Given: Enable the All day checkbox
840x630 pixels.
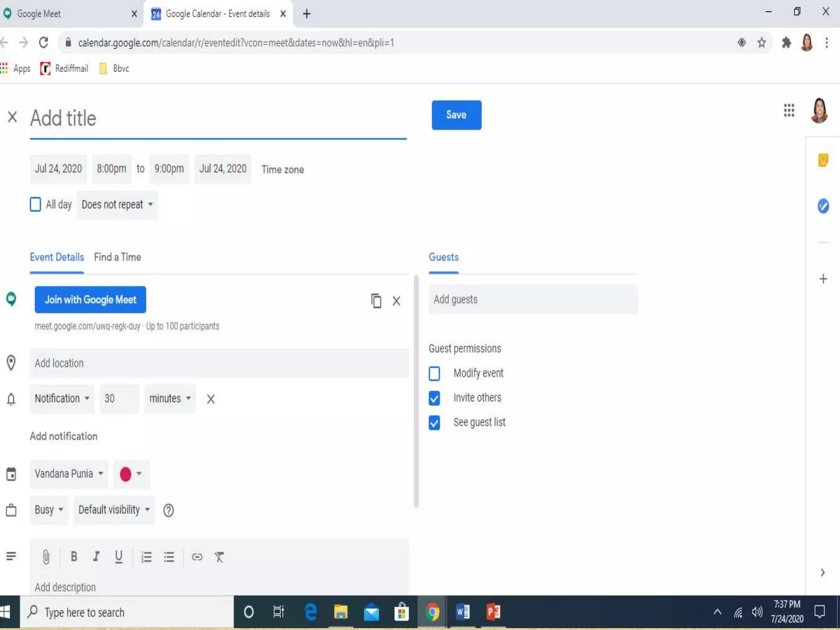Looking at the screenshot, I should tap(36, 204).
